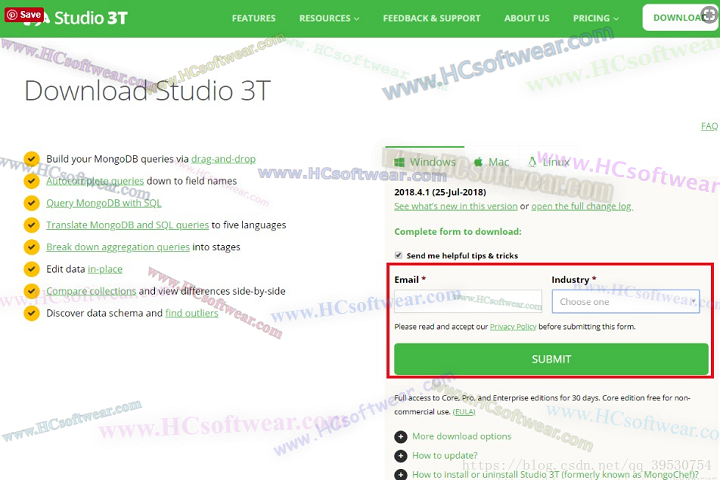Expand 'More download options' plus icon
The image size is (720, 480).
[400, 436]
